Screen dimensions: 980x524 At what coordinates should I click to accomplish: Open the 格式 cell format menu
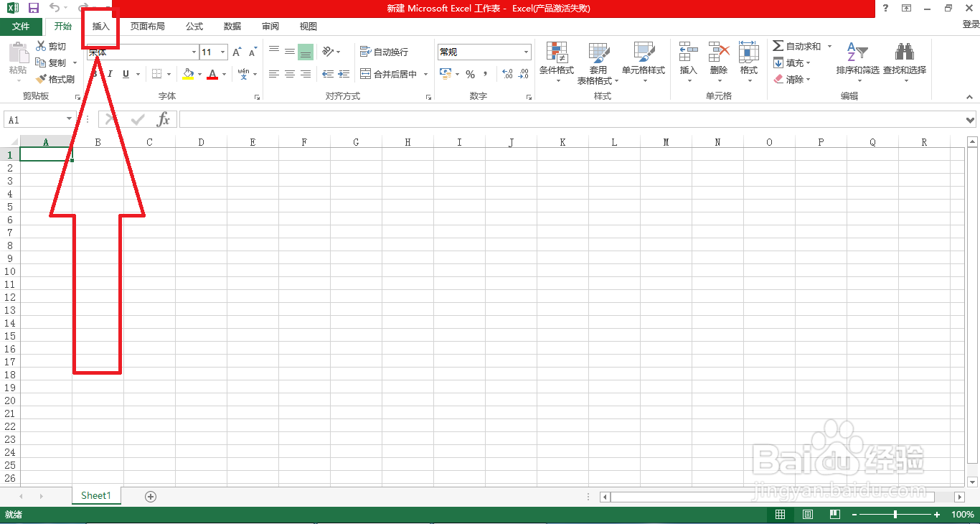(749, 62)
